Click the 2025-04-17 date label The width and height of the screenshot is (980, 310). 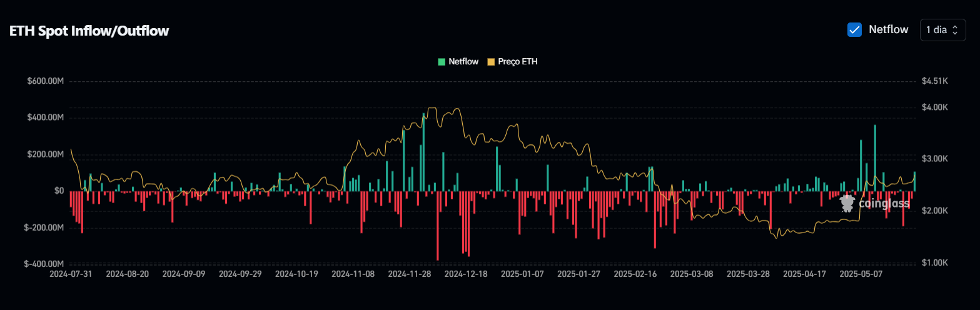pyautogui.click(x=804, y=274)
